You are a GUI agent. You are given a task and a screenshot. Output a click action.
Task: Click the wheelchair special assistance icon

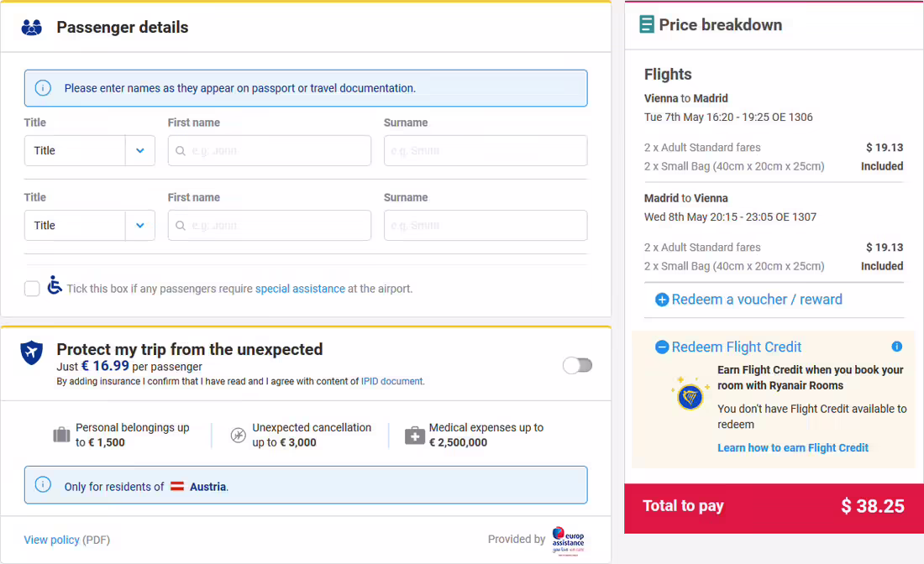(x=55, y=285)
